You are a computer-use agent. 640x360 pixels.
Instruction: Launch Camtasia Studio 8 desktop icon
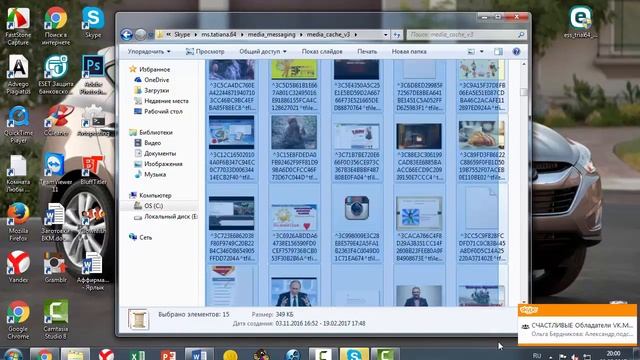[56, 320]
